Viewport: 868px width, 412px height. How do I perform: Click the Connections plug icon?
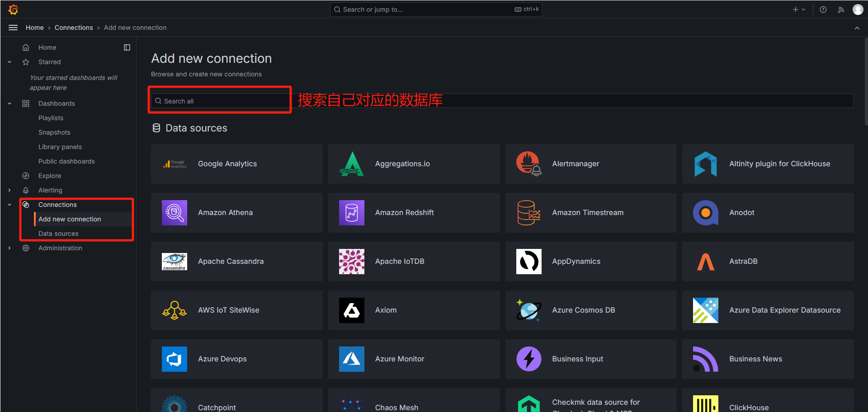(x=26, y=205)
